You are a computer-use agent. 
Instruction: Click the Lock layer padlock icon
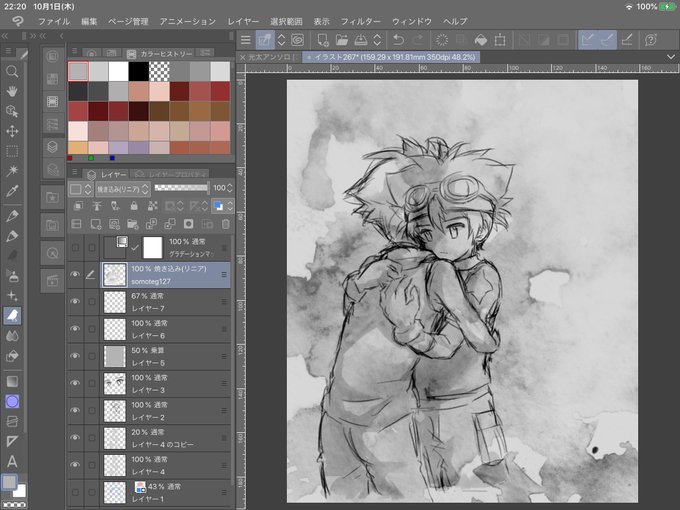click(x=134, y=206)
